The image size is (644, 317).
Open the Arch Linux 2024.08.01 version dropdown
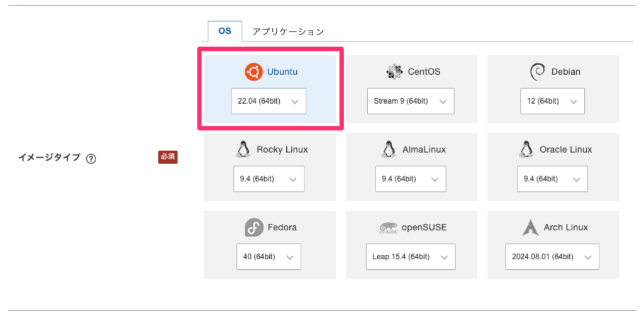[x=552, y=257]
